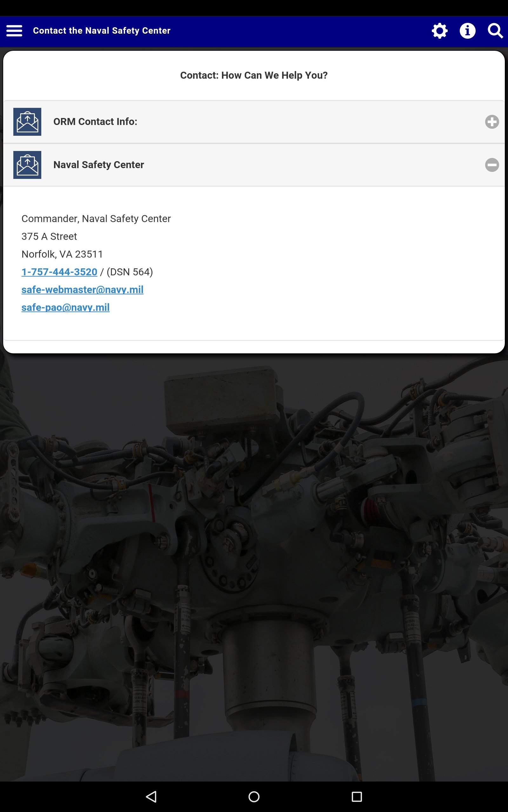Open search with the magnifier icon
The height and width of the screenshot is (812, 508).
click(x=495, y=31)
